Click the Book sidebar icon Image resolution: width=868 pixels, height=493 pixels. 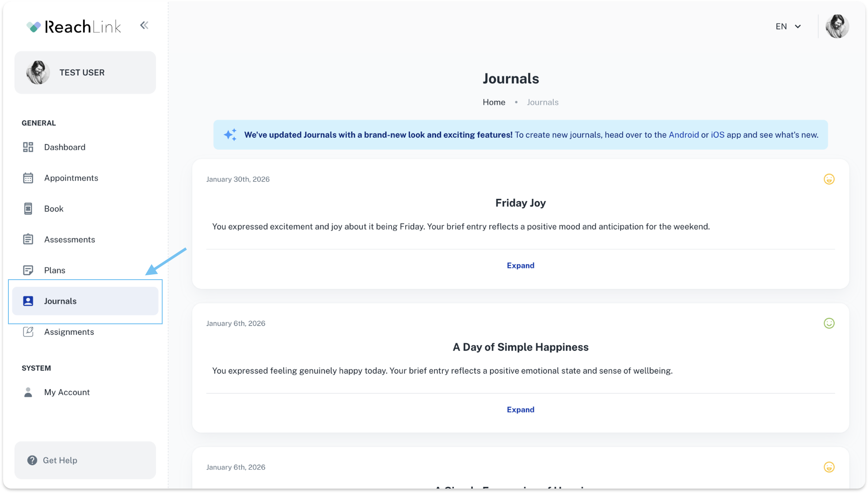click(28, 209)
